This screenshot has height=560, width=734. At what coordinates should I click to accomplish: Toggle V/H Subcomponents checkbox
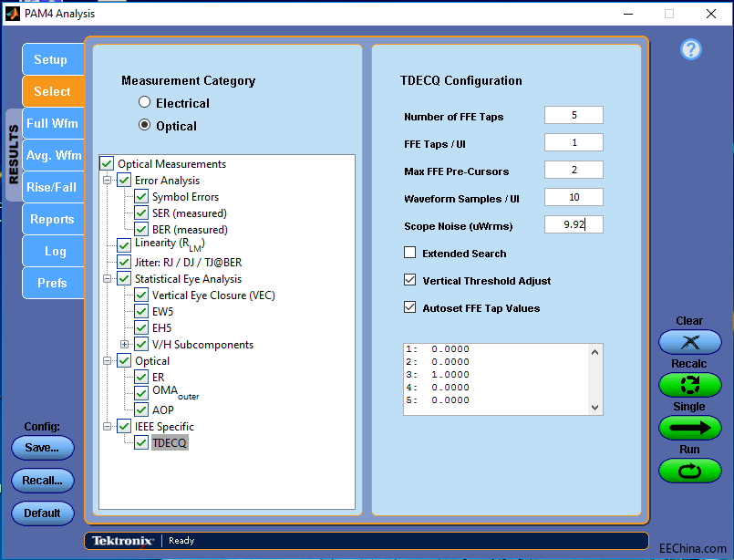coord(141,344)
